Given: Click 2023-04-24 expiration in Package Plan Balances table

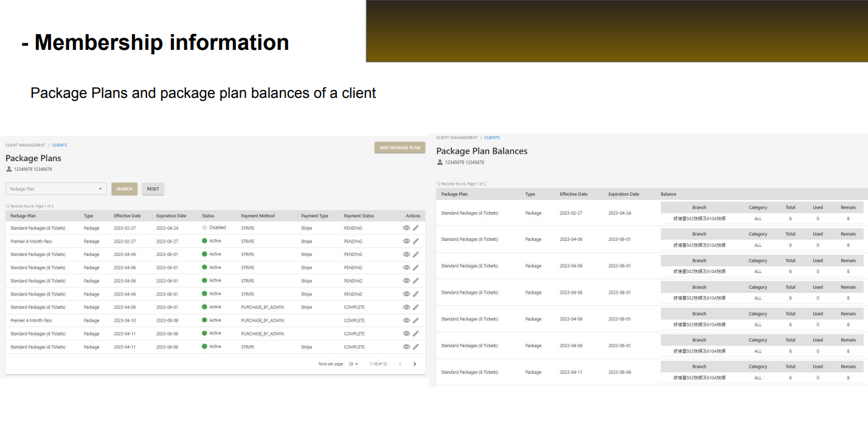Looking at the screenshot, I should (620, 213).
